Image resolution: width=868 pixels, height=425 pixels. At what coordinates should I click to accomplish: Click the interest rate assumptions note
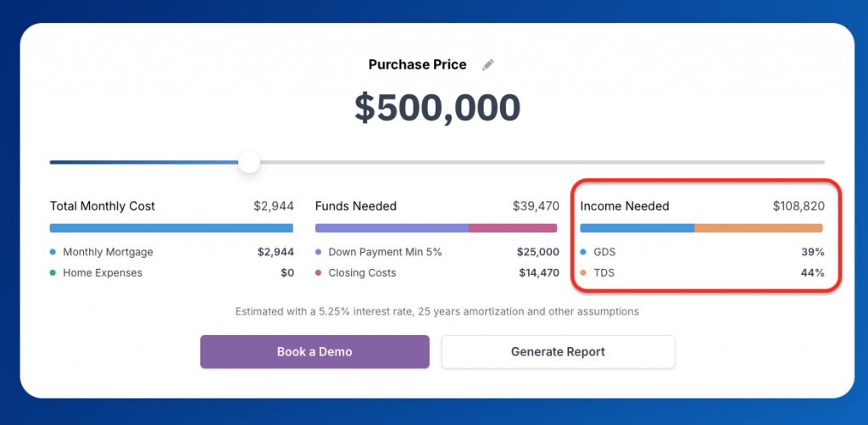point(437,311)
